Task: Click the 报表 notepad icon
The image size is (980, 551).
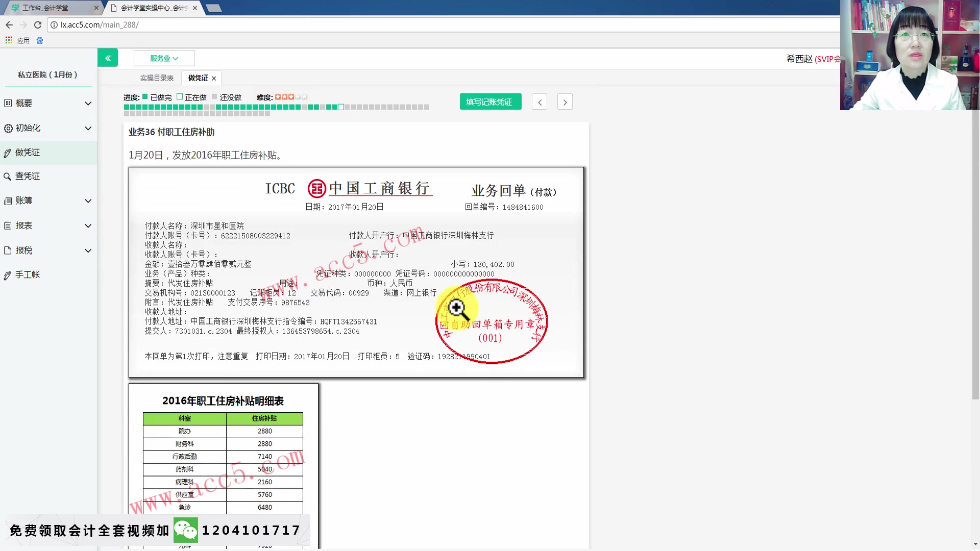Action: [x=8, y=226]
